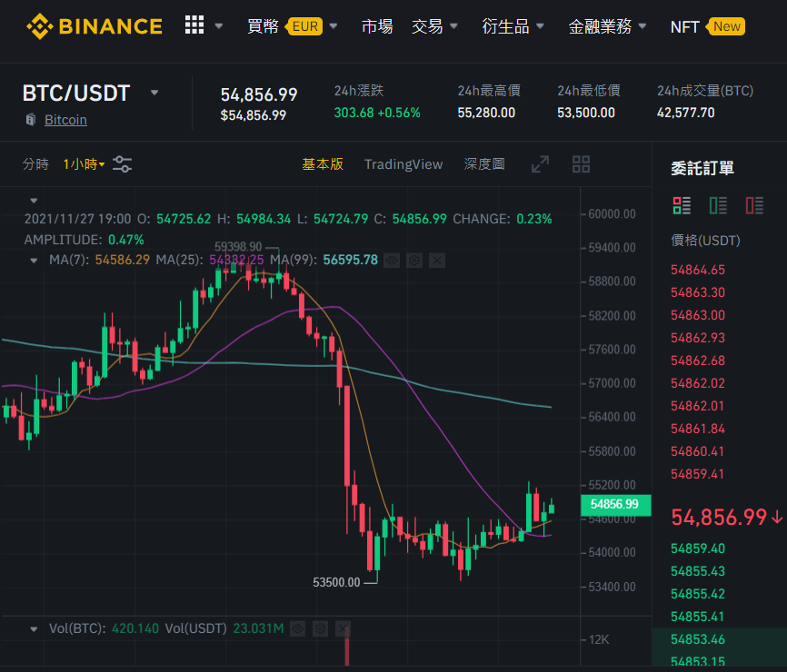This screenshot has width=787, height=672.
Task: Open the NFT page
Action: coord(684,26)
